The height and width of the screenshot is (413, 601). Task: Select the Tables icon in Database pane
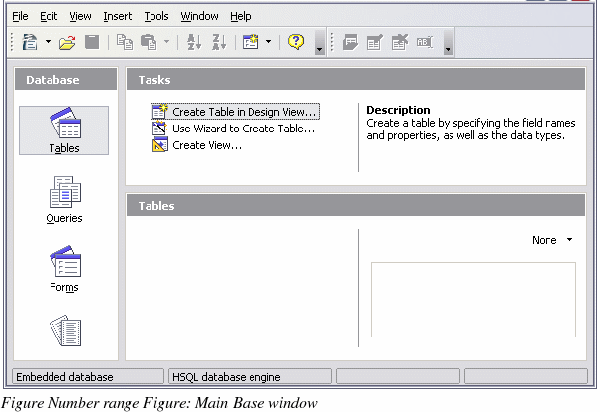[x=64, y=130]
